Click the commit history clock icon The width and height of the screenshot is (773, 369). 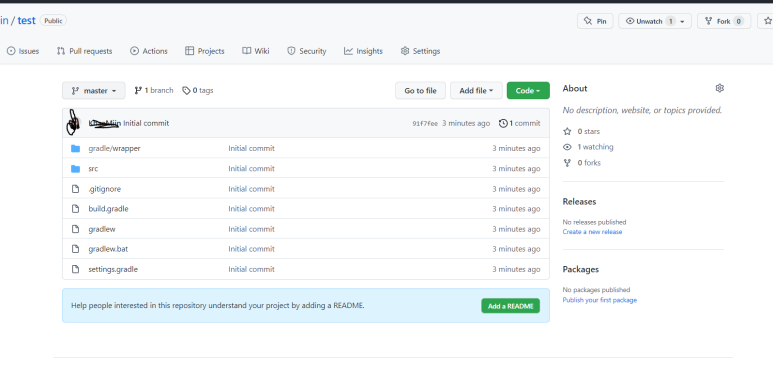(x=503, y=123)
